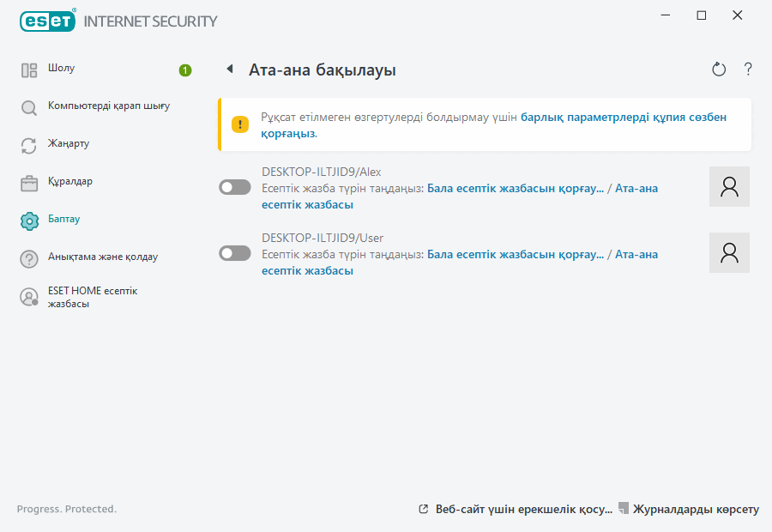Open Анықтама және қолдау help section
772x532 pixels.
point(102,257)
